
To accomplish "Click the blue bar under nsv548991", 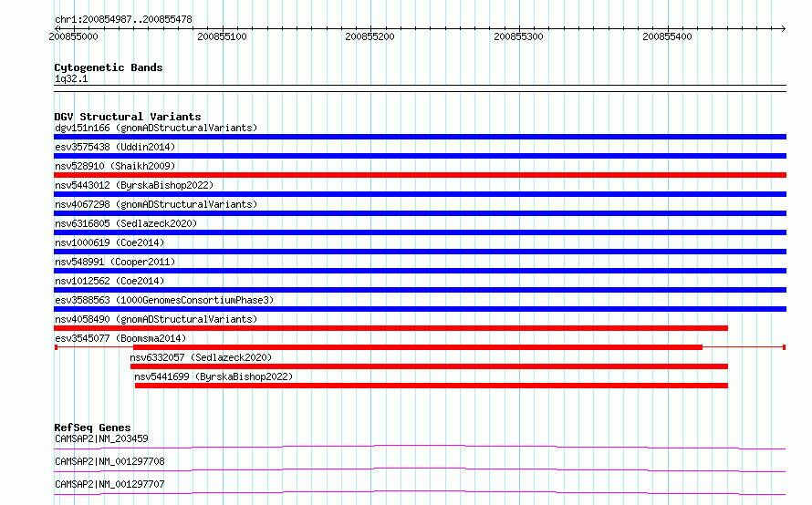I will [x=420, y=271].
